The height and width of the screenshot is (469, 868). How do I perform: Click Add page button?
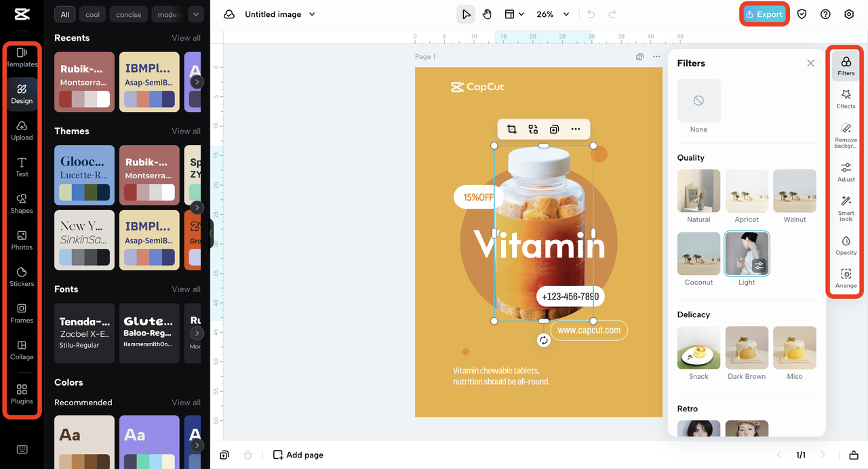(x=298, y=455)
